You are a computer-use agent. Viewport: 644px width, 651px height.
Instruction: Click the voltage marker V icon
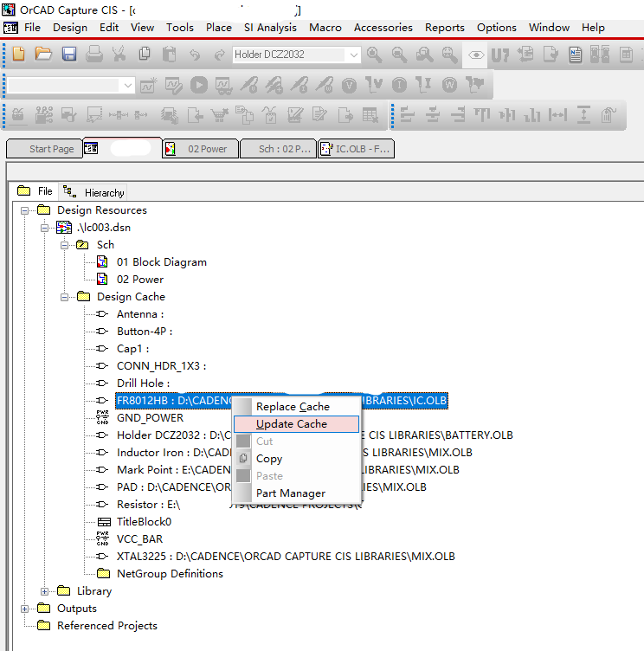click(x=349, y=85)
